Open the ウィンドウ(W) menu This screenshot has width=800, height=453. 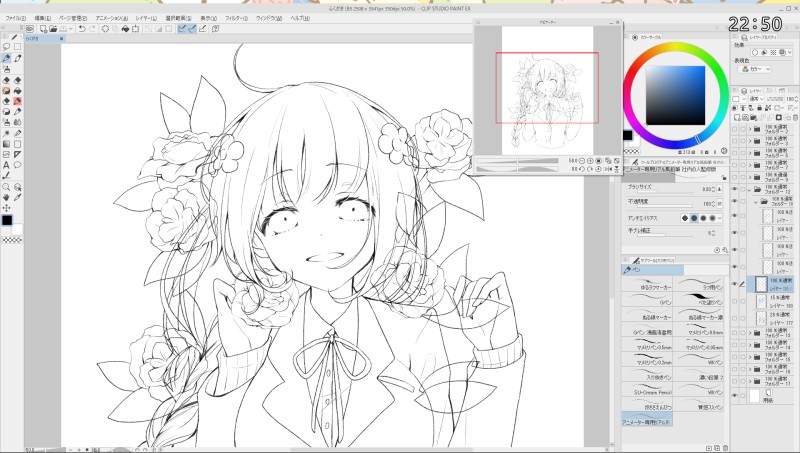(x=269, y=18)
